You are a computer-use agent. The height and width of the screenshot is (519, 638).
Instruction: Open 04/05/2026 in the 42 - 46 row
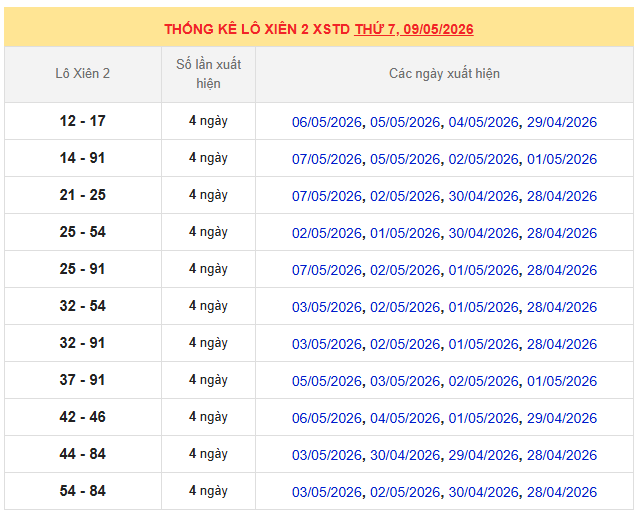405,418
